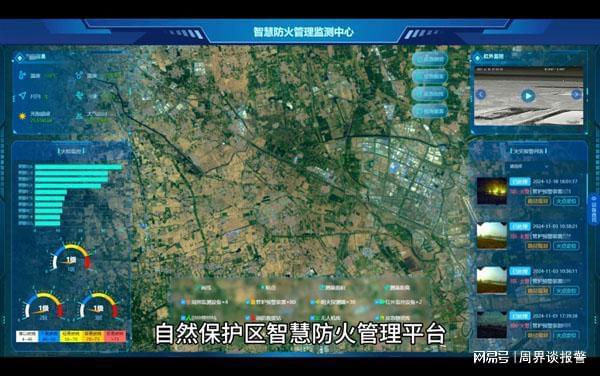
Task: Click the longest bar in fire-risk chart
Action: point(78,167)
